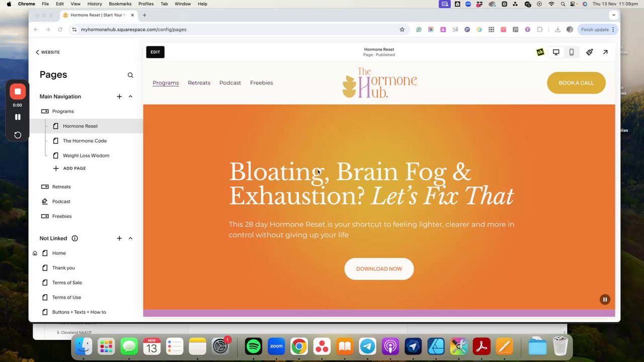Open the Bookmarks menu

point(120,4)
